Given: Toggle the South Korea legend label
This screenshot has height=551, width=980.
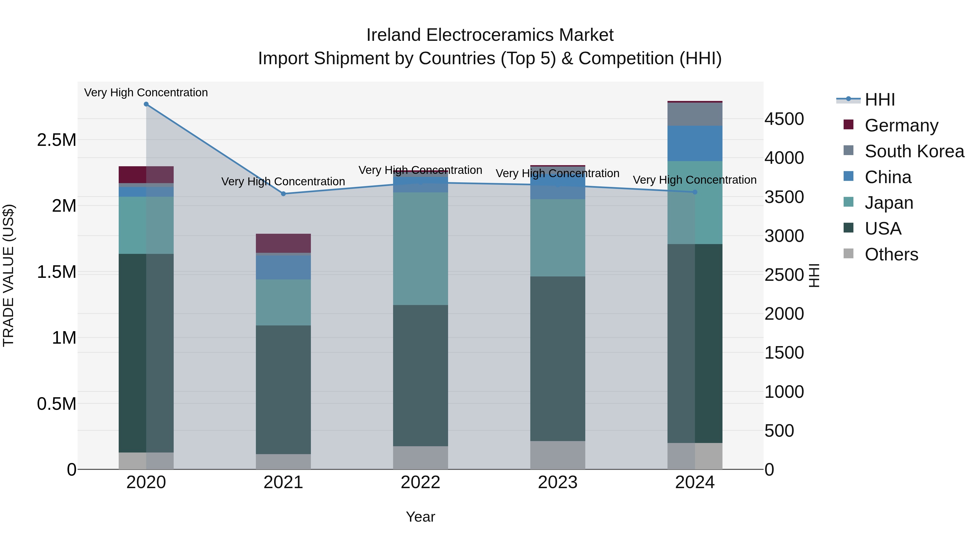Looking at the screenshot, I should pos(915,151).
